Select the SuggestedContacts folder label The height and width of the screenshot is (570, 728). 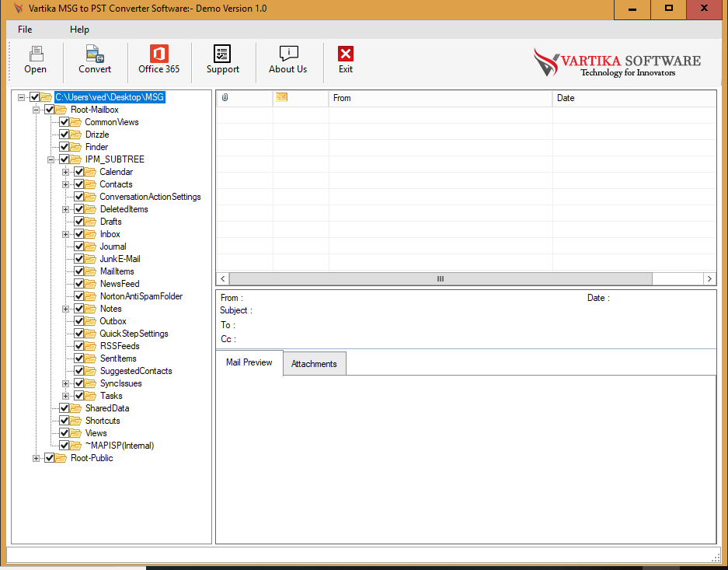pos(136,371)
